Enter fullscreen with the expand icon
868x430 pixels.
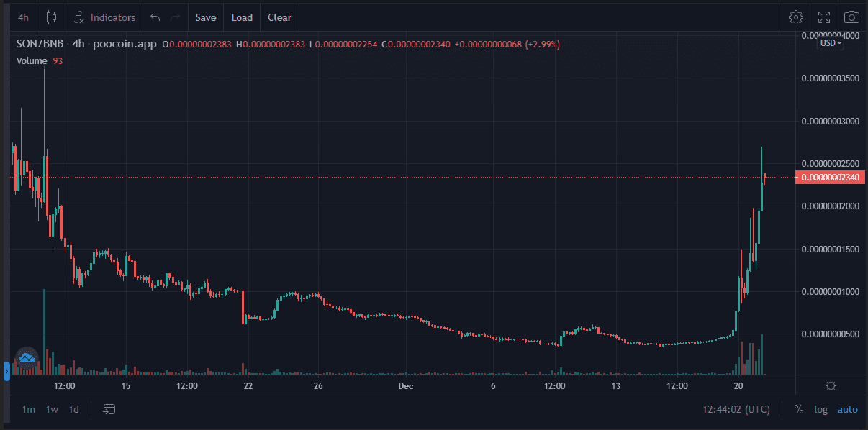pos(823,17)
